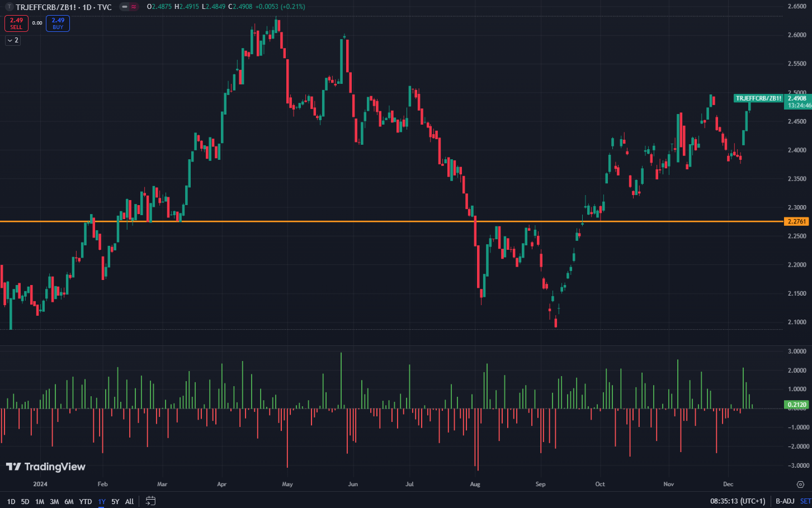Toggle the B-ADJ back-adjustment option
Screen dimensions: 812x508
point(785,501)
